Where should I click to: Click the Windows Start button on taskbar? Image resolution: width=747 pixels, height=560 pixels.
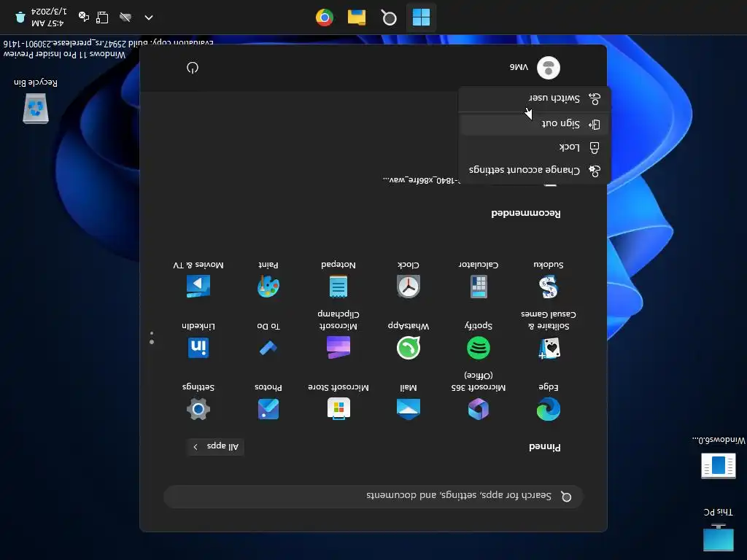coord(421,17)
